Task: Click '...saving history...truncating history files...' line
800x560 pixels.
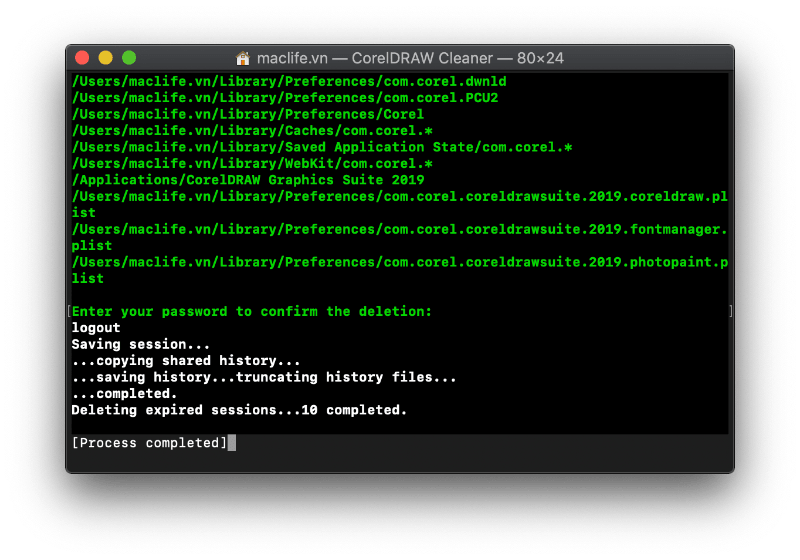Action: pos(264,377)
